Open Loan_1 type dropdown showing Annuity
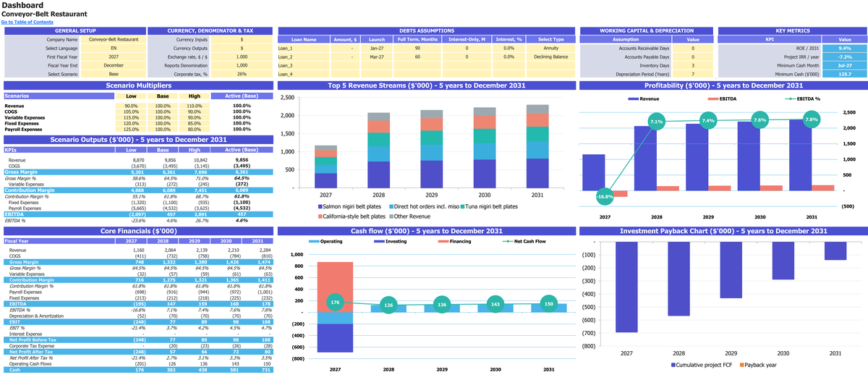868x375 pixels. [x=551, y=48]
